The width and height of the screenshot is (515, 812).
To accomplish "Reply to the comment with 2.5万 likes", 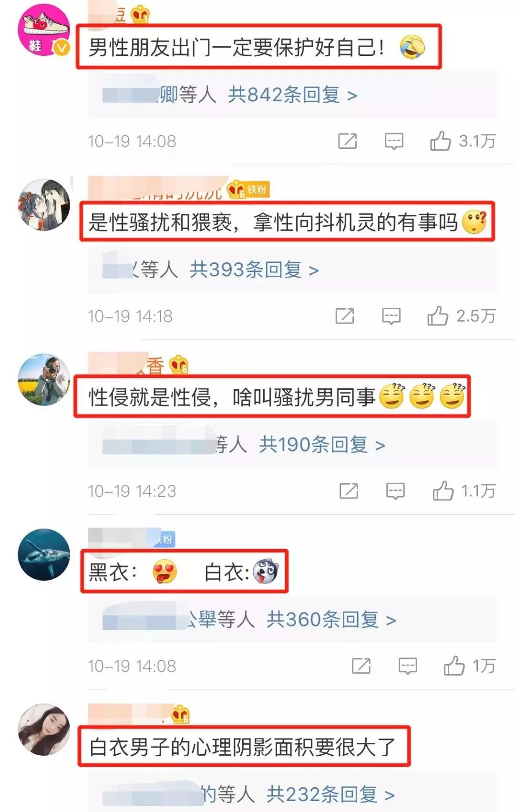I will (x=391, y=316).
